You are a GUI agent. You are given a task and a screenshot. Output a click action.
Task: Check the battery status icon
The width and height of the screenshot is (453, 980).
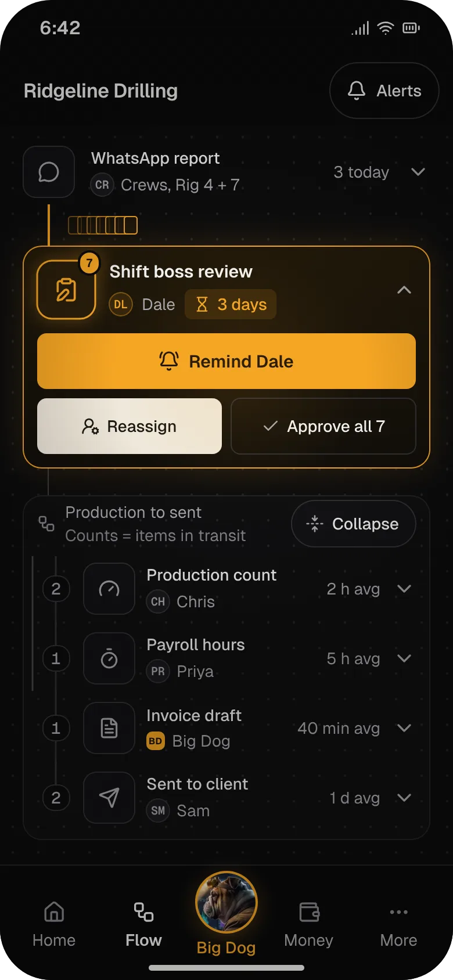411,28
